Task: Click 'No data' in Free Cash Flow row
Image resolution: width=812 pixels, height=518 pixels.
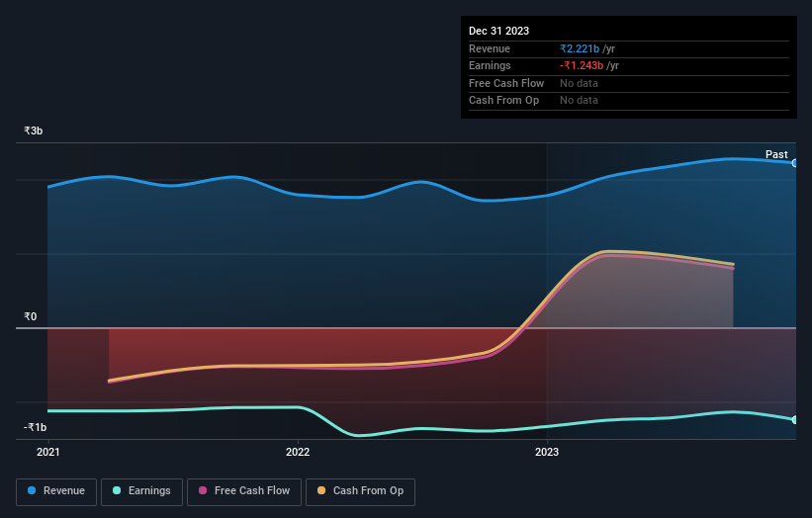Action: click(x=579, y=83)
